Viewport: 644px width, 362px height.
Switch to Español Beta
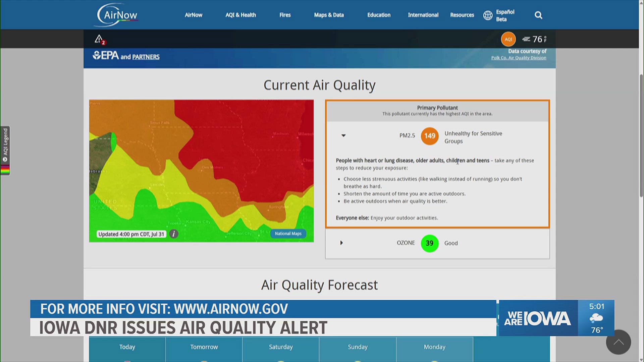coord(505,15)
